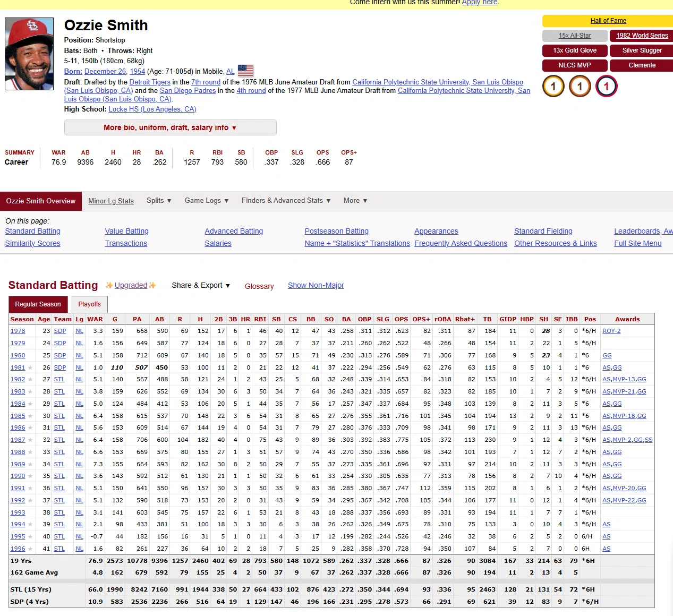
Task: Click the brown uniform number 1 circle
Action: coord(580,86)
